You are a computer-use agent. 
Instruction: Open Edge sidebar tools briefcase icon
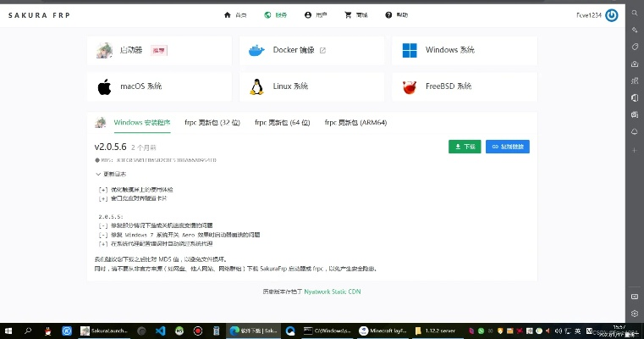click(635, 64)
